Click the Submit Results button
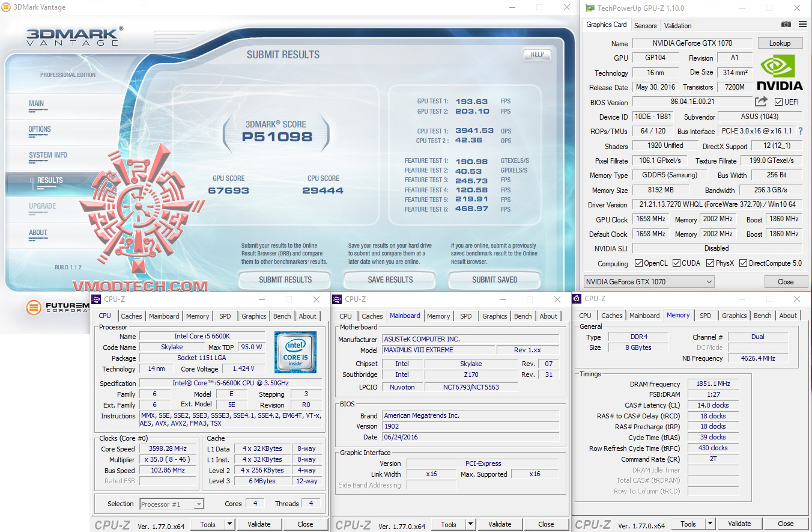This screenshot has width=812, height=532. coord(285,280)
